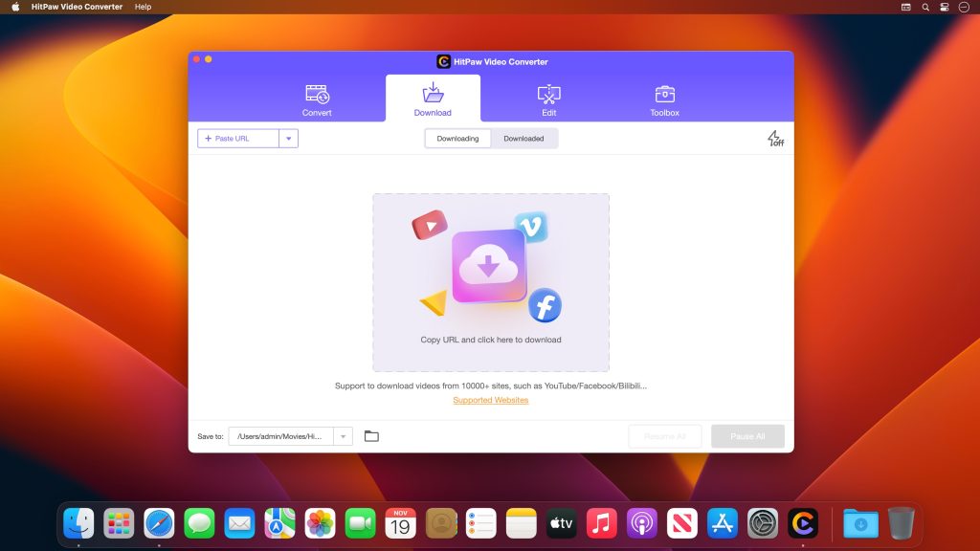
Task: Toggle the hardware acceleration lightning icon
Action: click(775, 138)
